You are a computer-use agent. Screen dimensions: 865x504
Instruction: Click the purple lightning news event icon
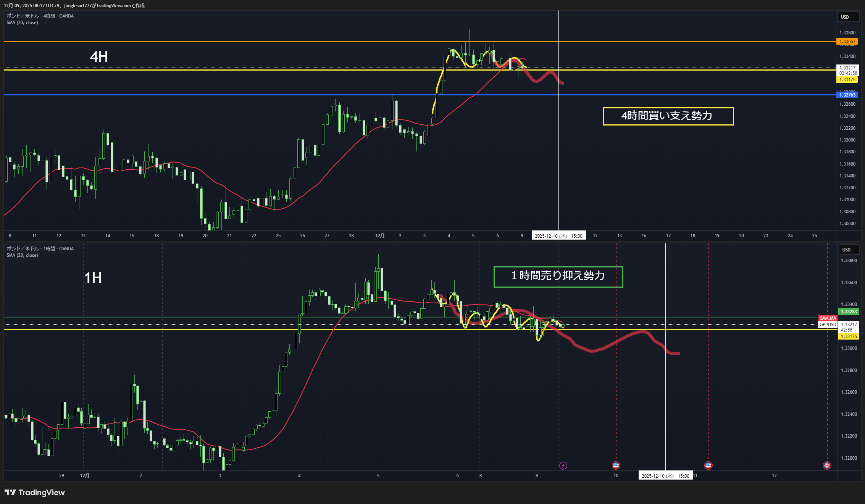click(x=563, y=465)
